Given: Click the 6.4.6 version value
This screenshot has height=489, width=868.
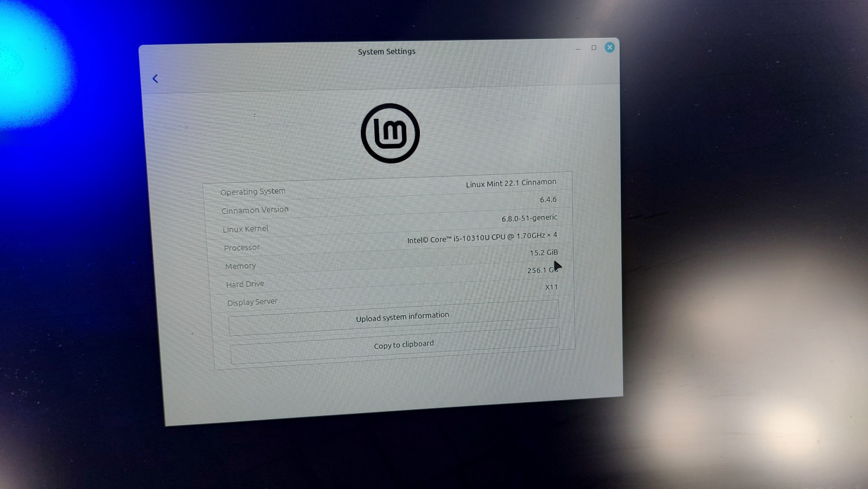Looking at the screenshot, I should 548,200.
